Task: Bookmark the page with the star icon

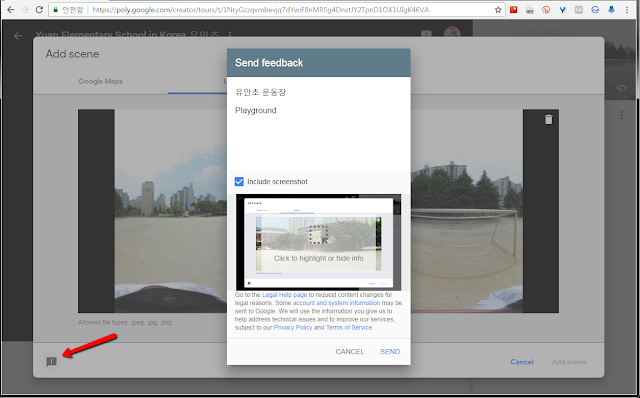Action: (498, 10)
